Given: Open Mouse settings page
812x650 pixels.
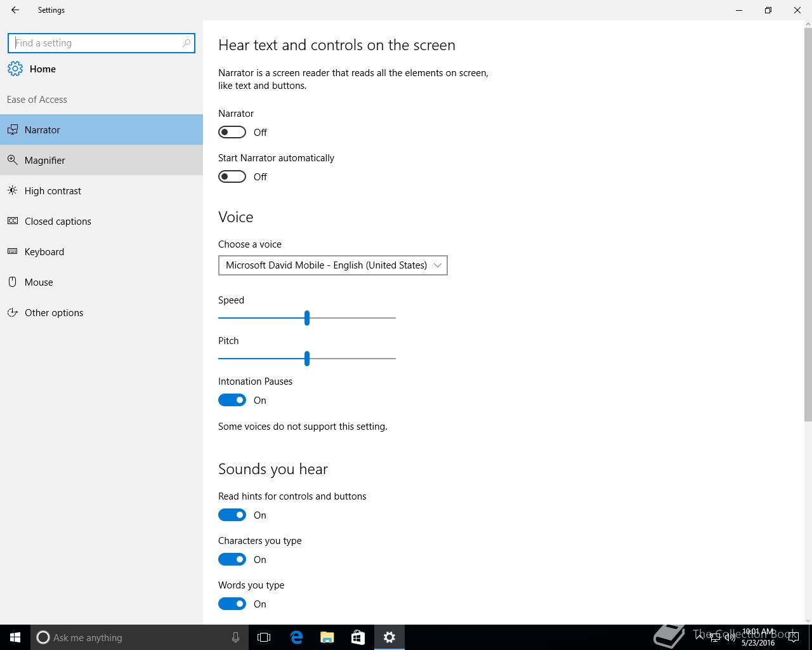Looking at the screenshot, I should coord(101,282).
